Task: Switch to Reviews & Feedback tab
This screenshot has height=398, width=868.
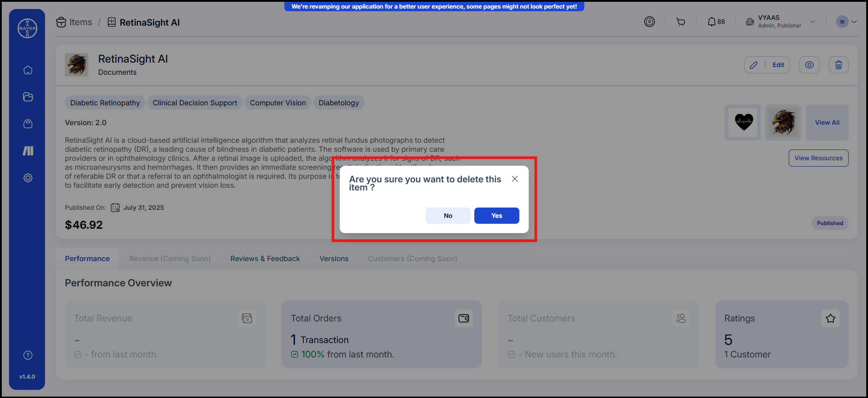Action: pyautogui.click(x=265, y=258)
